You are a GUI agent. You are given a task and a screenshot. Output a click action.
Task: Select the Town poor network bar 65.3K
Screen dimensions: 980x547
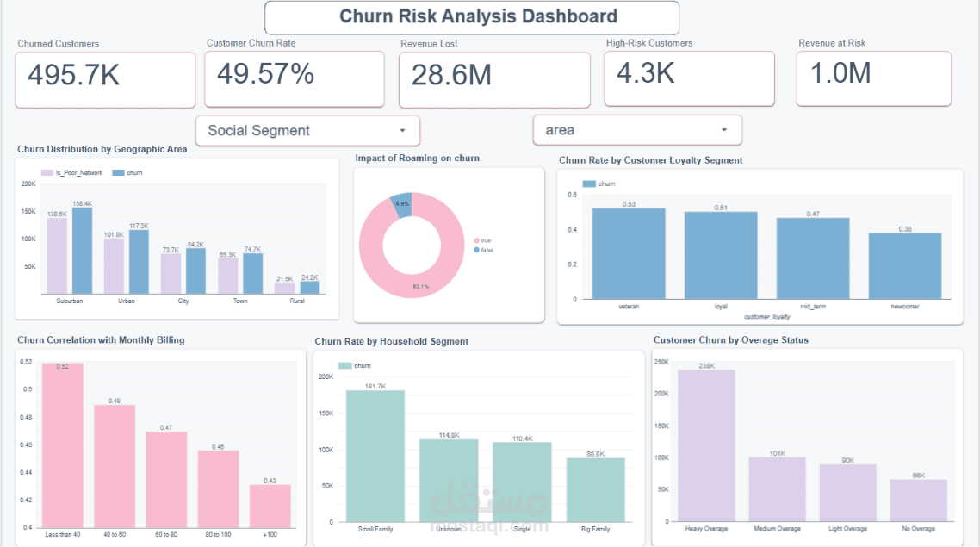[x=227, y=277]
